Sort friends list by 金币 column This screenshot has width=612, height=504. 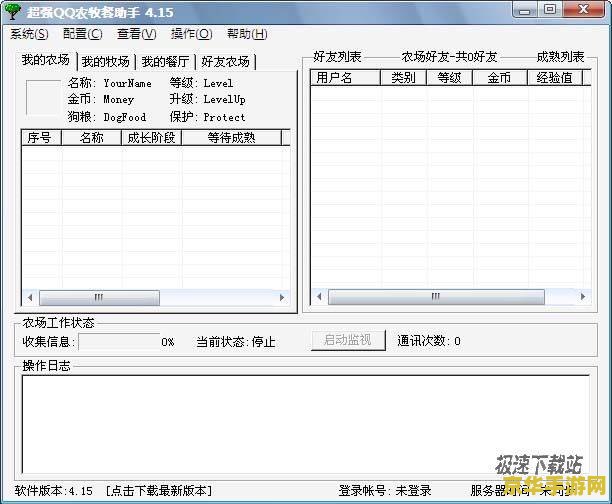coord(499,78)
